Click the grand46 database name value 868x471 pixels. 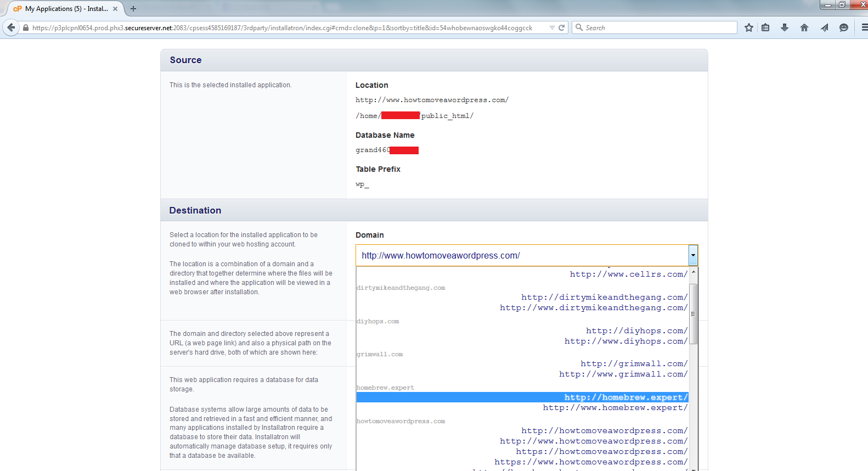pyautogui.click(x=373, y=150)
